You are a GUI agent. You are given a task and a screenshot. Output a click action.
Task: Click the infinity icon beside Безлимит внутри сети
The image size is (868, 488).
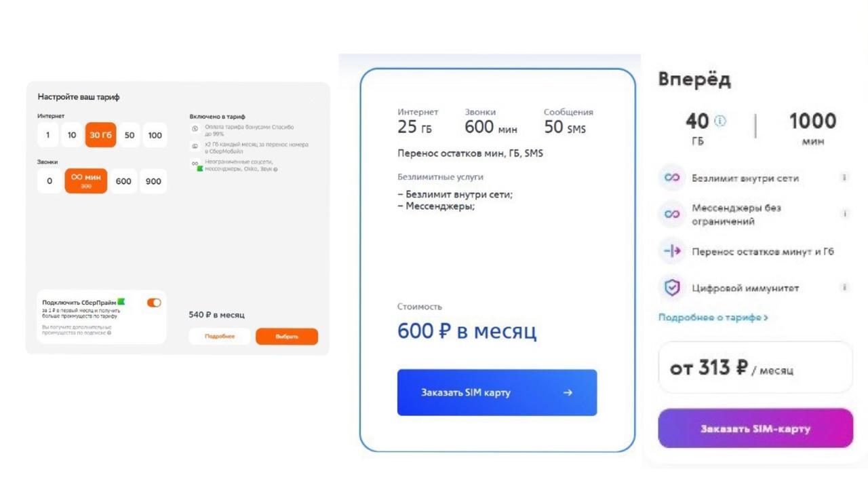672,178
